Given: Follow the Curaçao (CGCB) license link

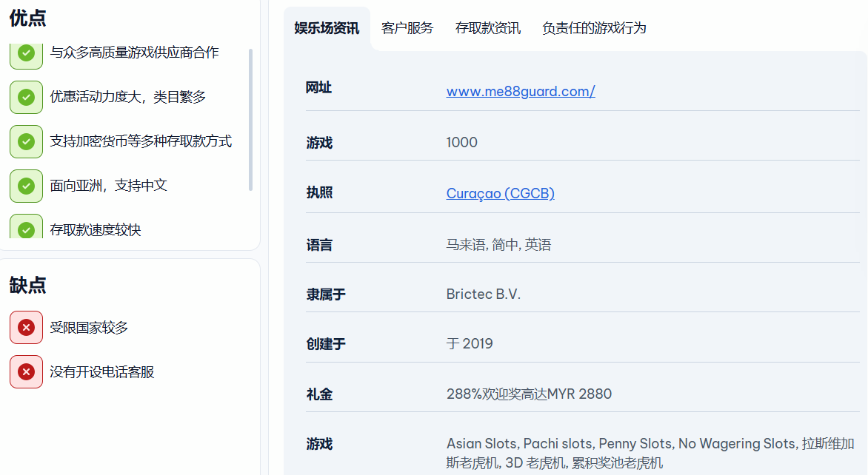Looking at the screenshot, I should (x=501, y=193).
